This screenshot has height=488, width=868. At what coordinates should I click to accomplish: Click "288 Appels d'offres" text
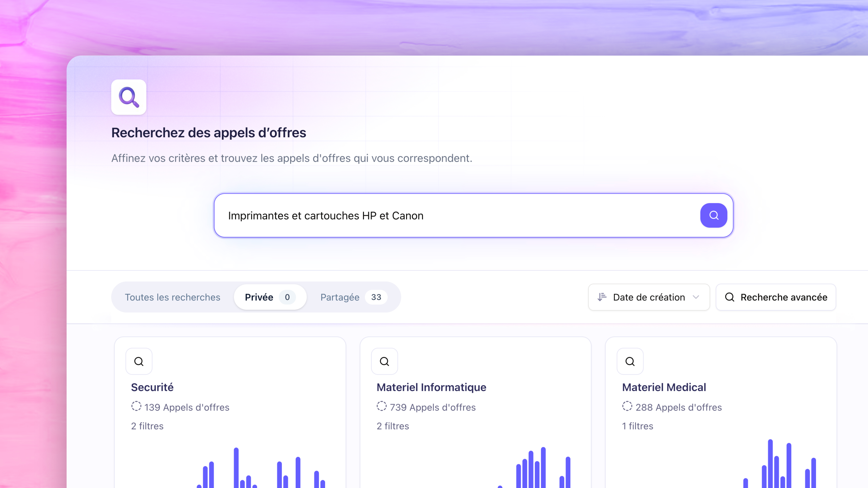pos(678,407)
